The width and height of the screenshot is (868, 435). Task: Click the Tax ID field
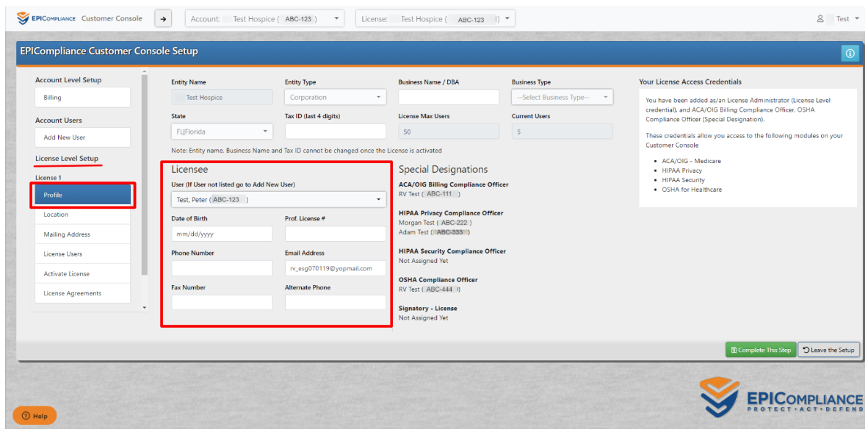tap(336, 132)
